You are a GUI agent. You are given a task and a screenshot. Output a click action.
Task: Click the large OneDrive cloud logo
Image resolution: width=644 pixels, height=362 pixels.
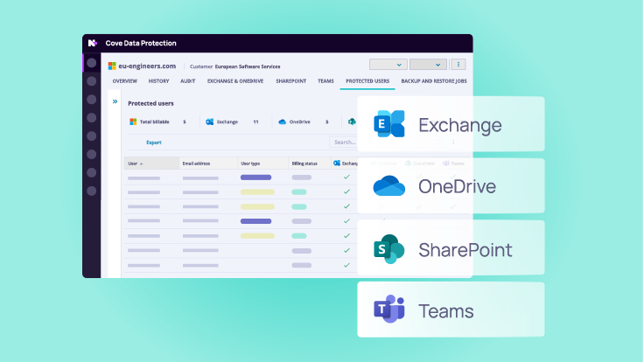pos(389,185)
